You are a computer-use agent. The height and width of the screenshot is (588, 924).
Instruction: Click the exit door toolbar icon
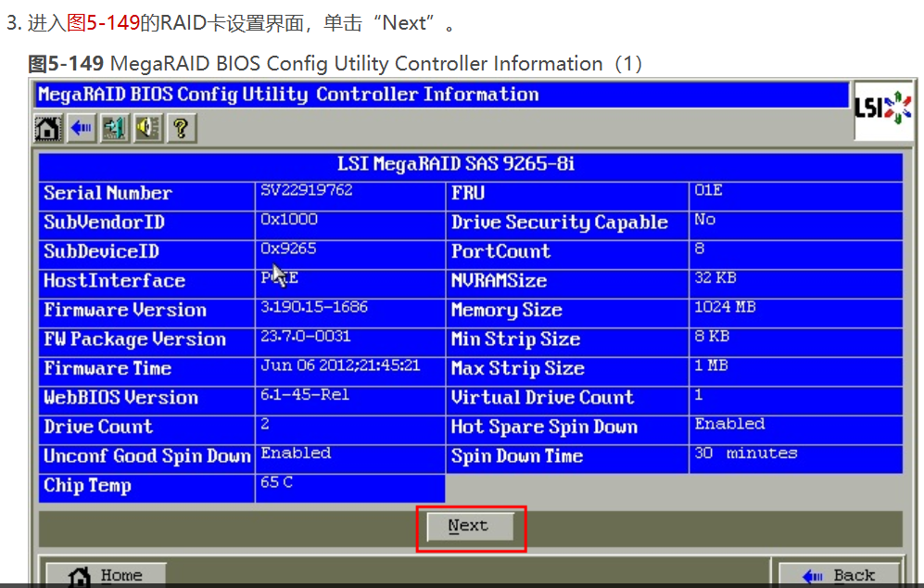click(x=115, y=127)
